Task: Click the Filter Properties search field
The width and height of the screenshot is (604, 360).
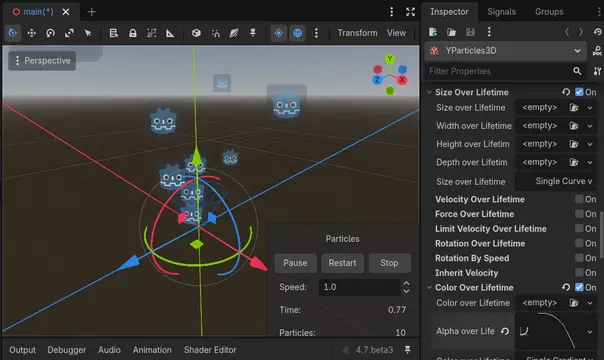Action: coord(505,71)
